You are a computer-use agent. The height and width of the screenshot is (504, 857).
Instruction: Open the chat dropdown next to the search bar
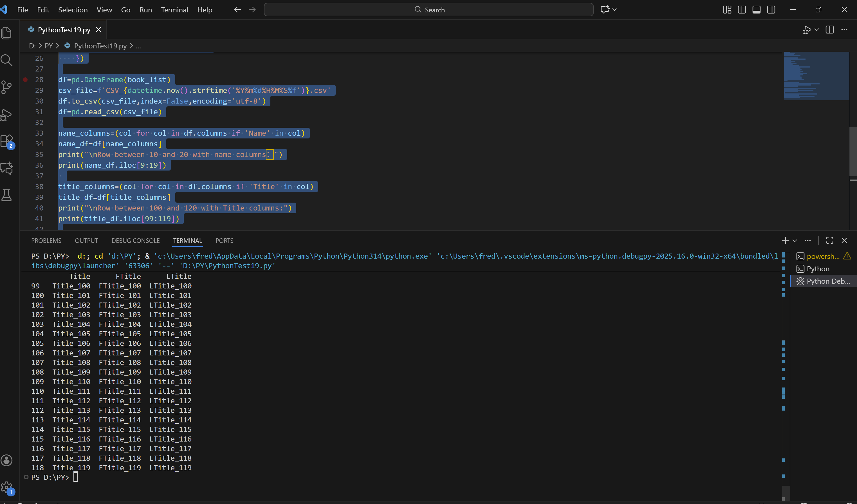(614, 10)
